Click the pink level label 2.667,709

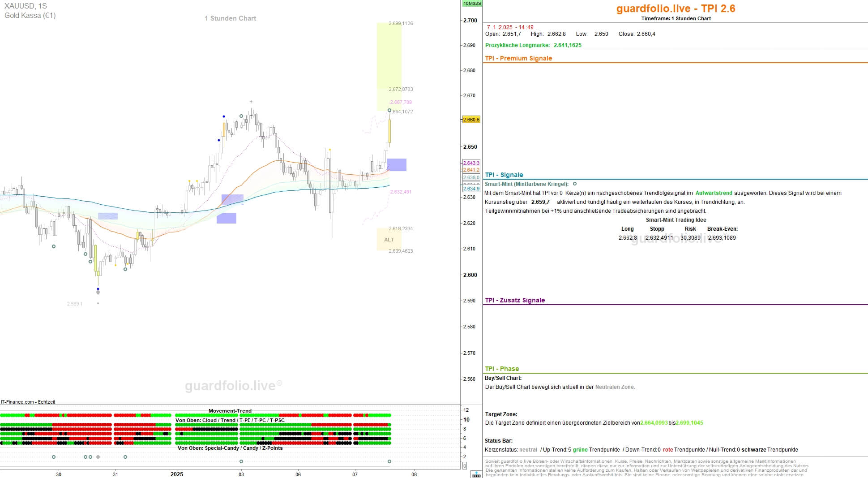401,102
